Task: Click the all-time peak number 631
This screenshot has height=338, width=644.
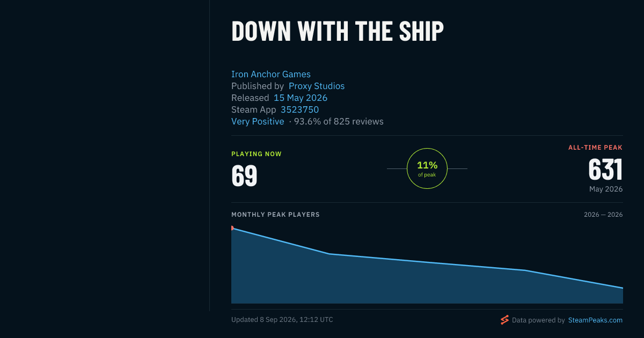Action: pos(605,170)
